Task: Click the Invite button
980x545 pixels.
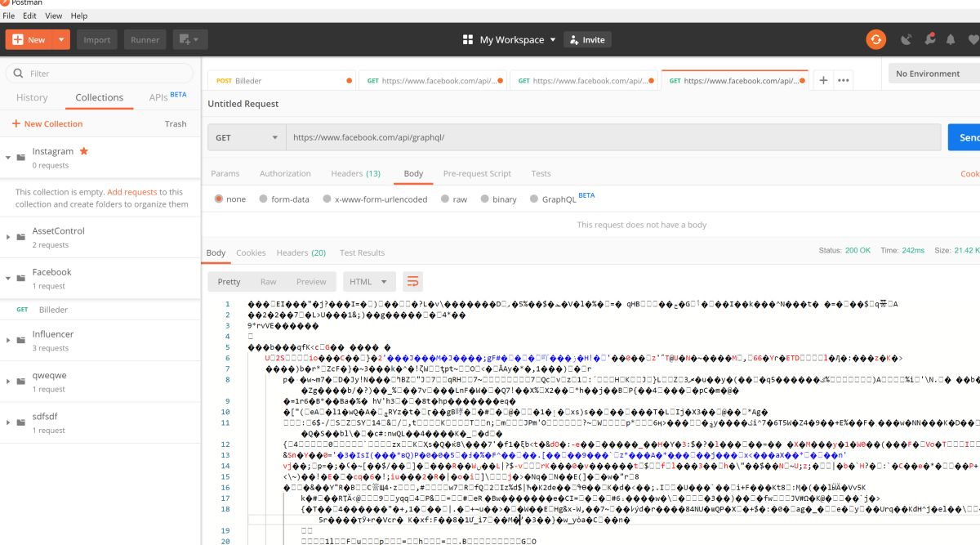Action: click(587, 39)
